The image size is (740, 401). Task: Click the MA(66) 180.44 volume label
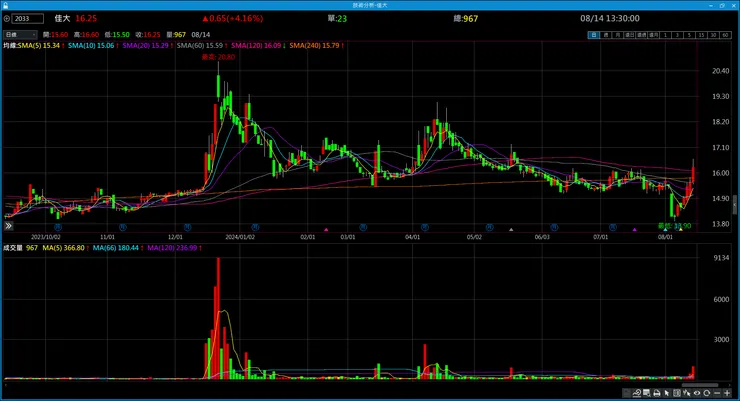118,248
